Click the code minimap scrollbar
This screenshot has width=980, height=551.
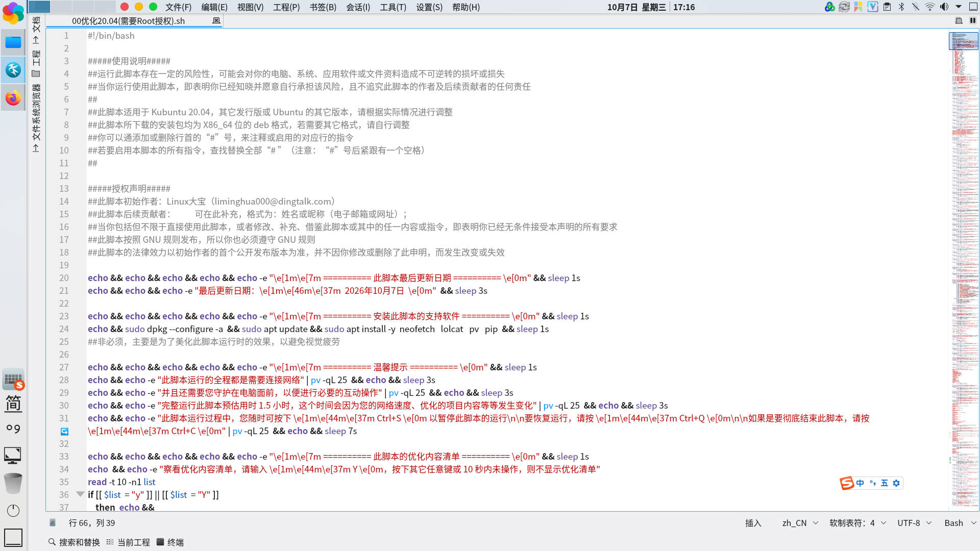[x=964, y=269]
